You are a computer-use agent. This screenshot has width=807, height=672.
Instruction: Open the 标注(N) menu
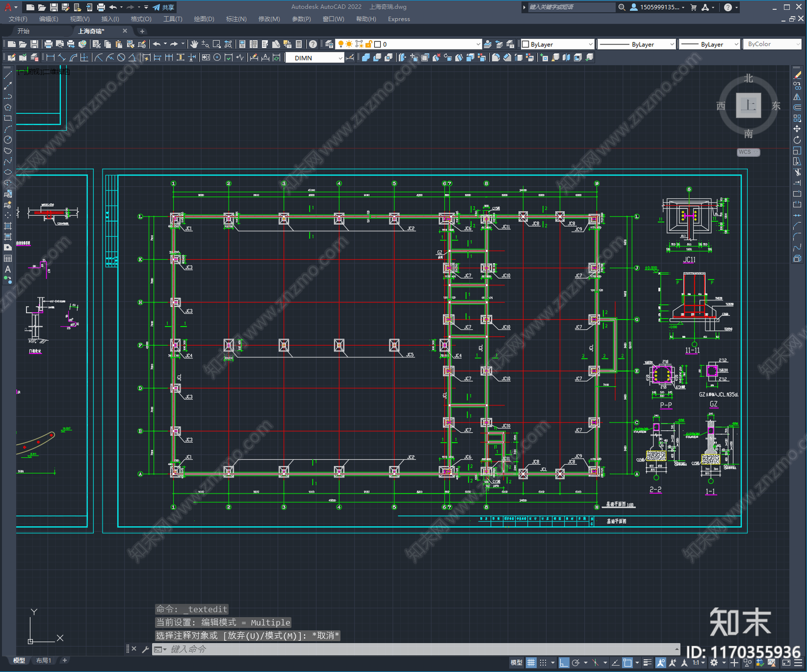point(236,19)
